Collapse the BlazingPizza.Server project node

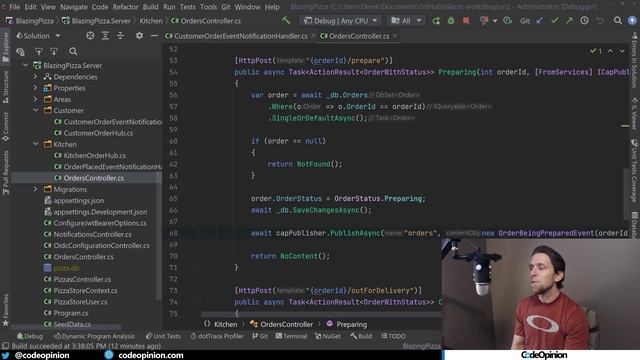pos(25,65)
